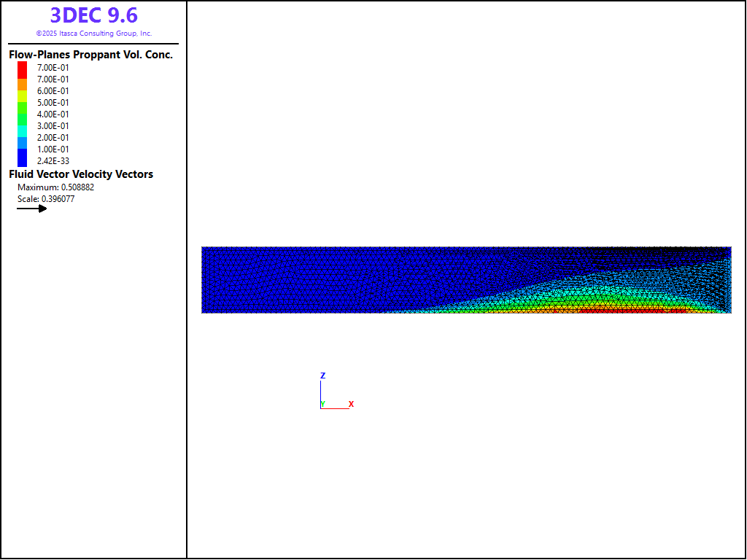The height and width of the screenshot is (560, 747).
Task: Click the red high-concentration zone in the plot
Action: tap(627, 309)
